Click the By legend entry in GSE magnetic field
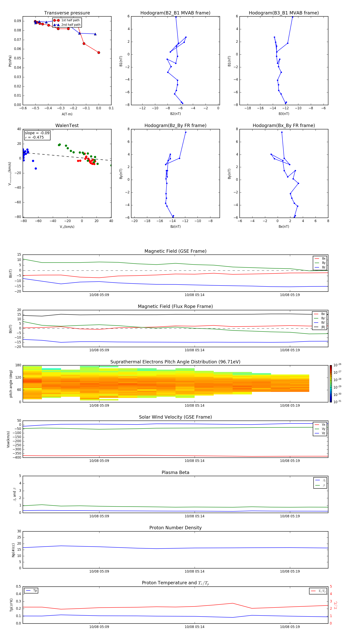This screenshot has width=351, height=644. point(320,263)
